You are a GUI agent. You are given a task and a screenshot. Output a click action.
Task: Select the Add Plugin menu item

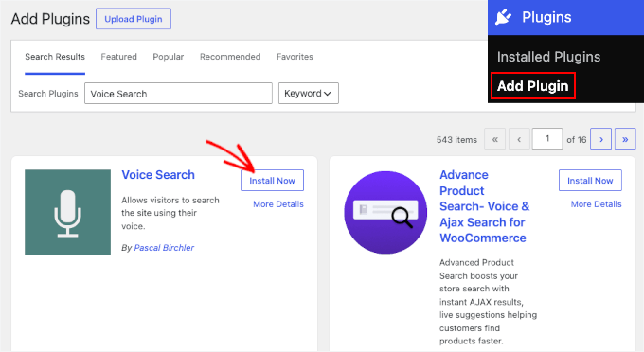pyautogui.click(x=532, y=86)
